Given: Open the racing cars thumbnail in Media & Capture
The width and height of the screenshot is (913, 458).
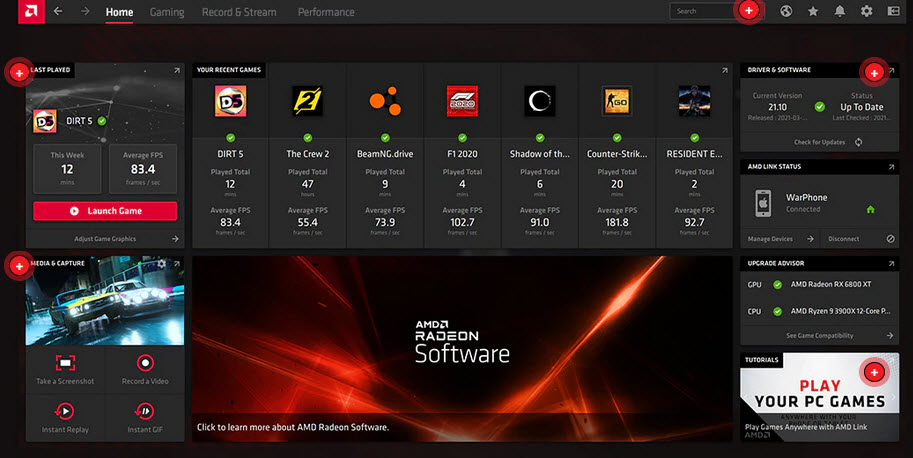Looking at the screenshot, I should (x=105, y=300).
